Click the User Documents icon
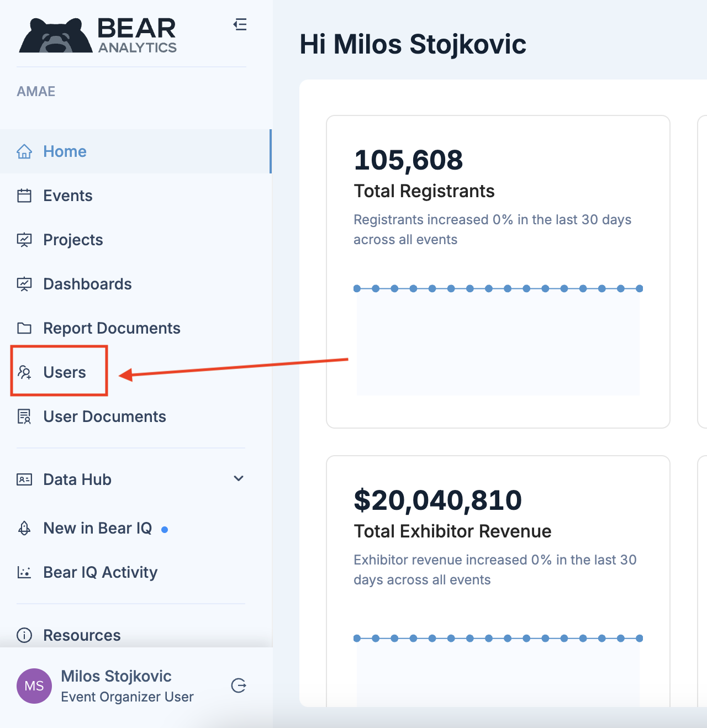707x728 pixels. click(24, 416)
